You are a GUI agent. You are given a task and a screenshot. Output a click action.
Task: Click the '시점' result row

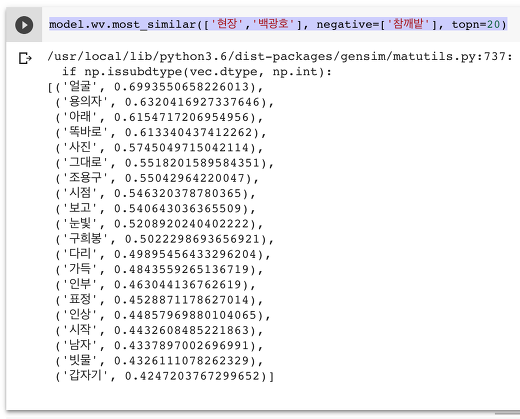tap(155, 193)
